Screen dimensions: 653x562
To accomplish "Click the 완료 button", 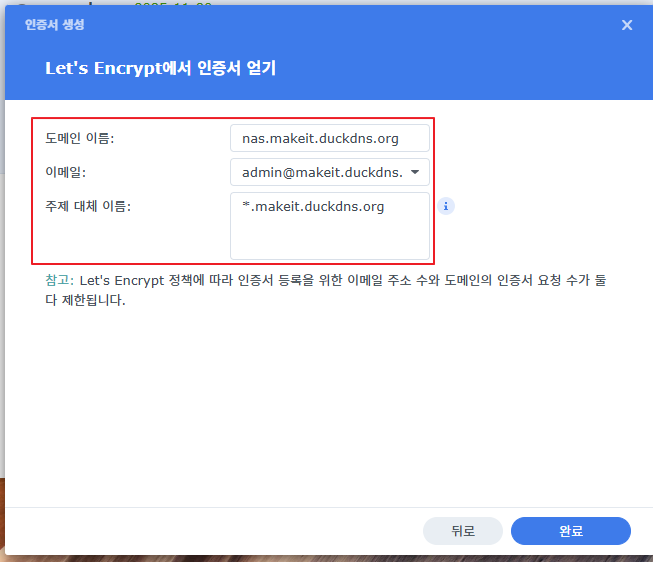I will coord(571,531).
